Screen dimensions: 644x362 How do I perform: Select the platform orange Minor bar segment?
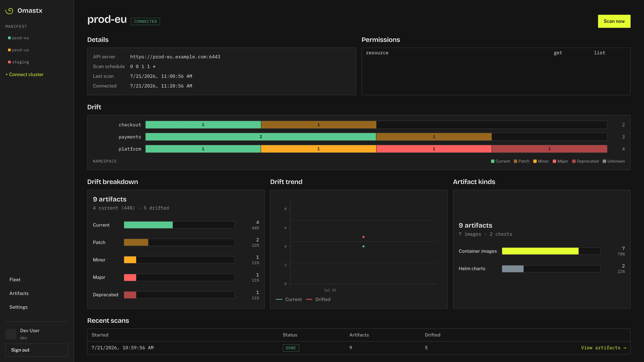pyautogui.click(x=318, y=149)
